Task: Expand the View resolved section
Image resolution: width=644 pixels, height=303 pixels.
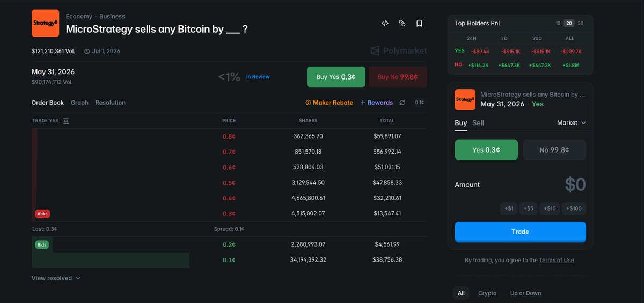Action: click(56, 278)
